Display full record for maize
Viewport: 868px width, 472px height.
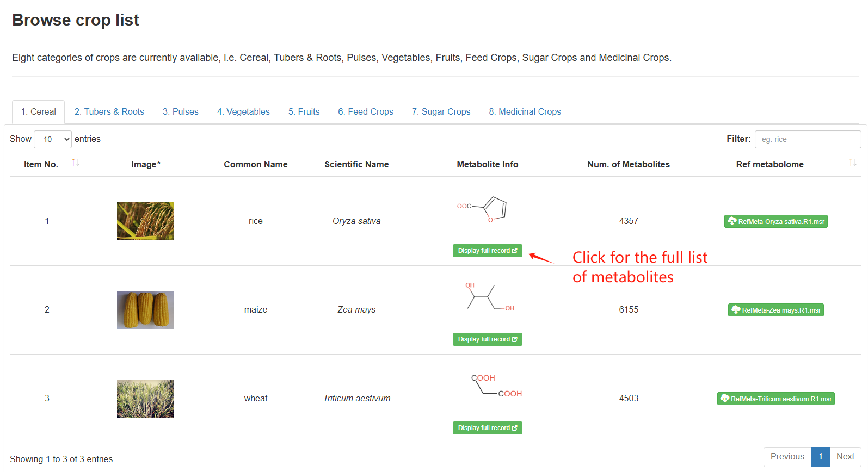click(x=488, y=339)
